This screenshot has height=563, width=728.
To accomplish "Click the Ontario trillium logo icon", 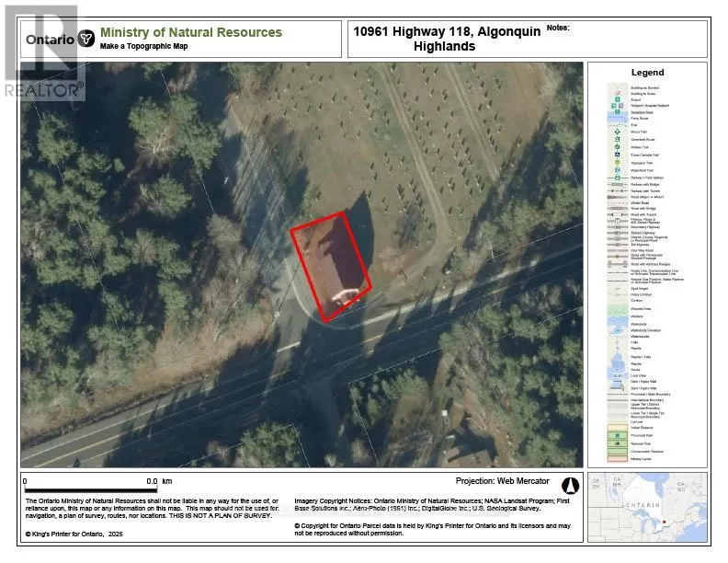I will pyautogui.click(x=87, y=39).
